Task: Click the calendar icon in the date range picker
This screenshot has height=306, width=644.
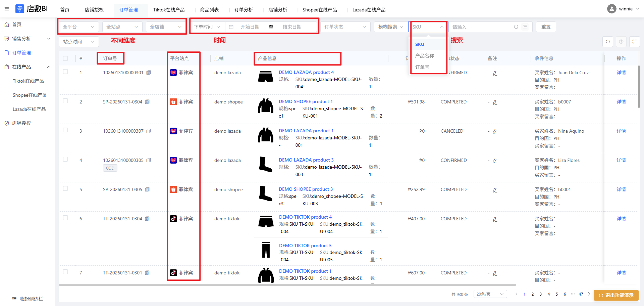Action: pos(231,27)
